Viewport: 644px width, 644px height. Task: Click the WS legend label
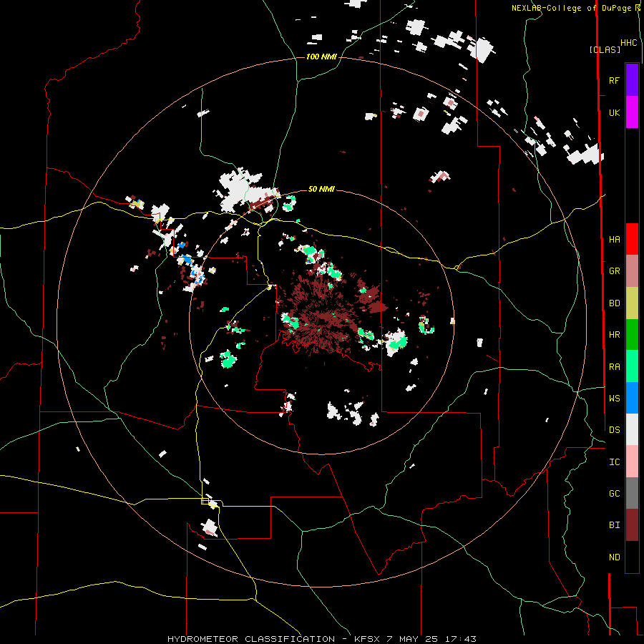pos(614,398)
